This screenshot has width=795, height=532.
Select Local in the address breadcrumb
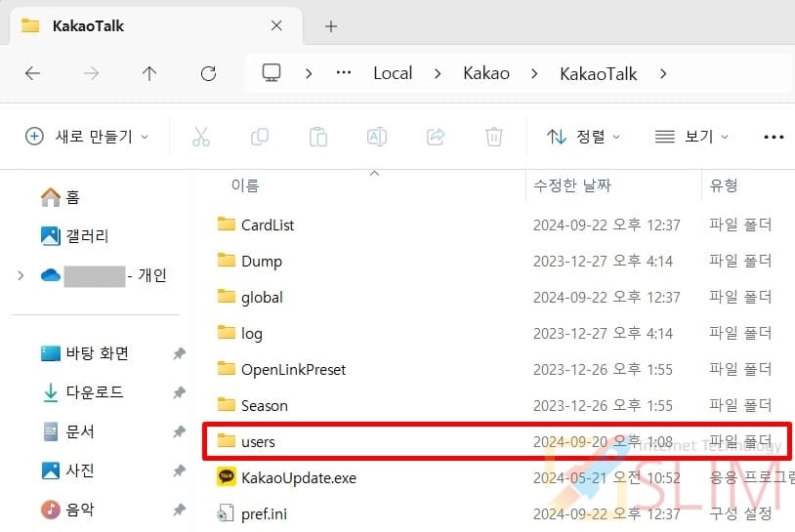pyautogui.click(x=393, y=73)
